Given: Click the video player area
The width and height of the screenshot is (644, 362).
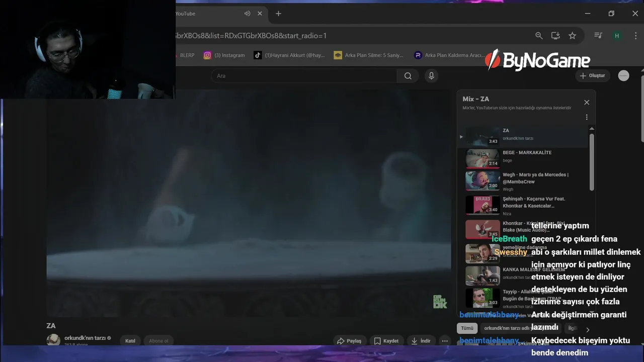Looking at the screenshot, I should [x=249, y=203].
